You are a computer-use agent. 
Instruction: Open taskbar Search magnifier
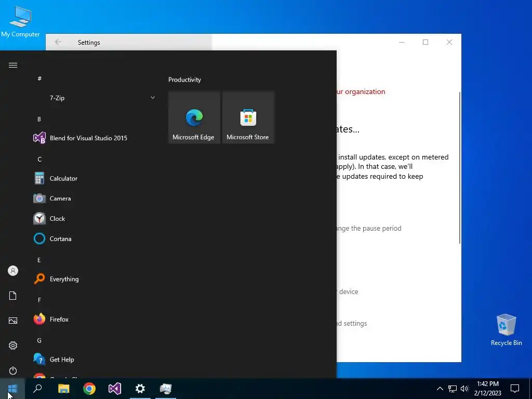(x=37, y=389)
